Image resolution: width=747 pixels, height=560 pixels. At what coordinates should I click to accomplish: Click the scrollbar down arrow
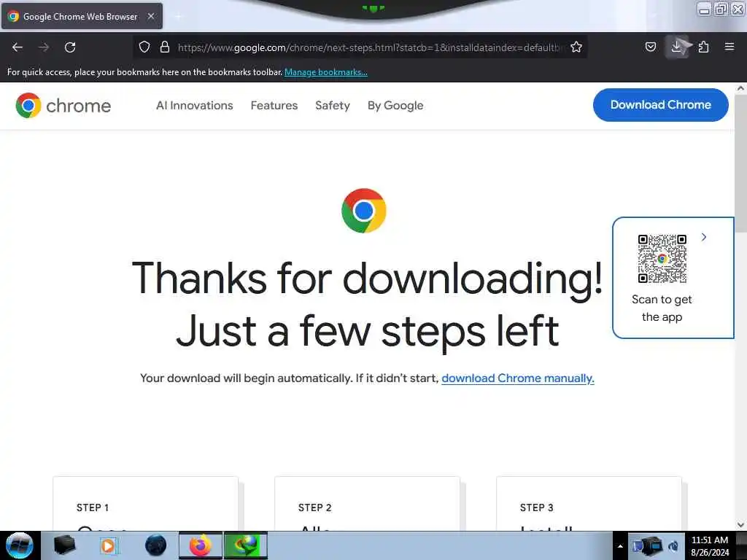click(741, 525)
